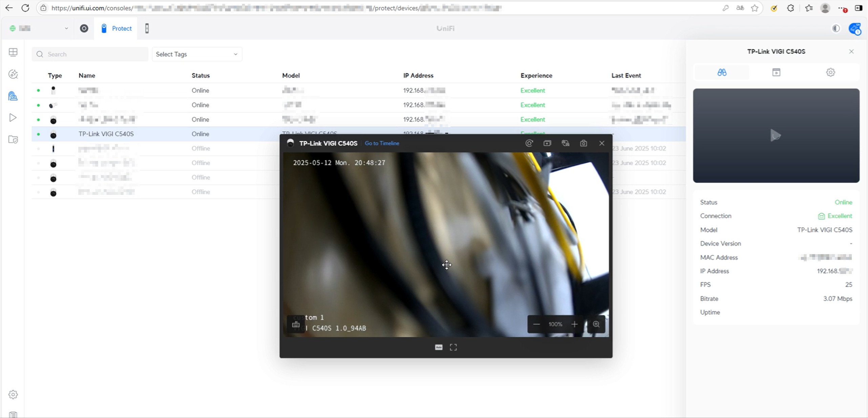Click the multi-view icon in the popup header
The height and width of the screenshot is (418, 868).
point(565,143)
